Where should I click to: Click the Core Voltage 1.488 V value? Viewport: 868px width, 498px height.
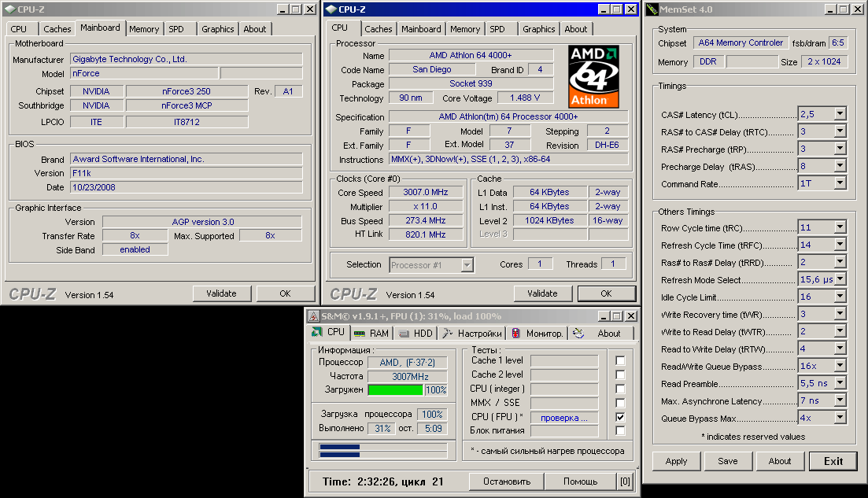tap(525, 98)
